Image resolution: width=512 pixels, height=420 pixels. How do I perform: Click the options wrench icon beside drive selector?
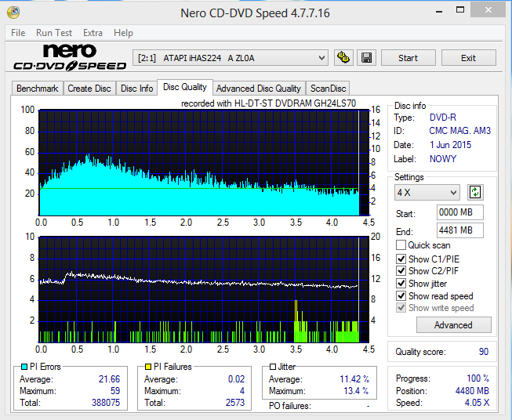[x=343, y=58]
